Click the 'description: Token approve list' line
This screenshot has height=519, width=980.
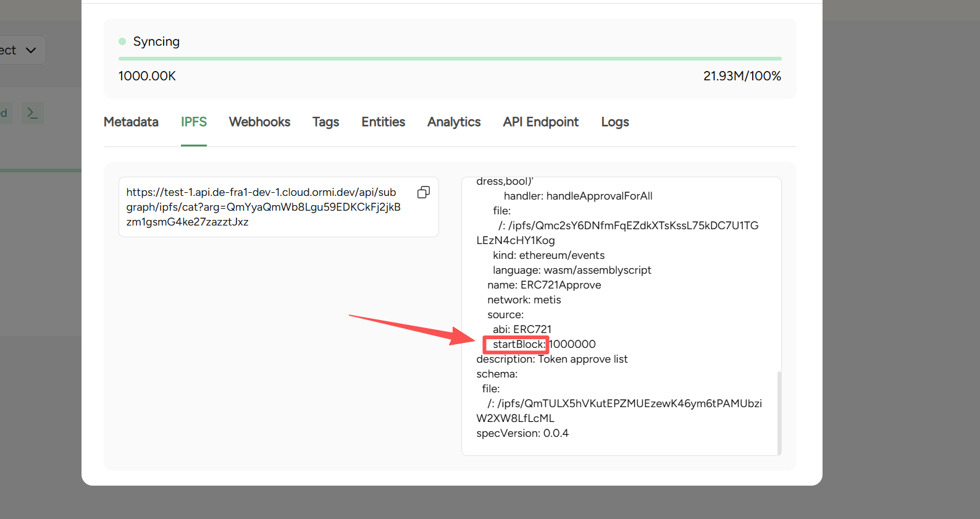pos(552,359)
